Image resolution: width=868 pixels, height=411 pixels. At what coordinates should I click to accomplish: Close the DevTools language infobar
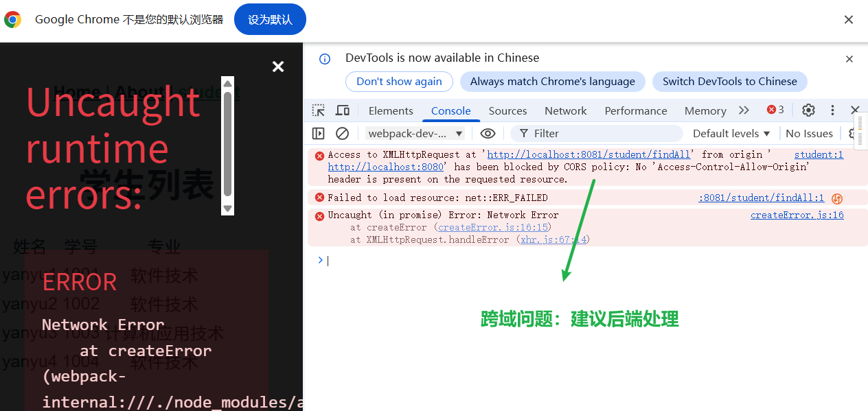[x=849, y=59]
